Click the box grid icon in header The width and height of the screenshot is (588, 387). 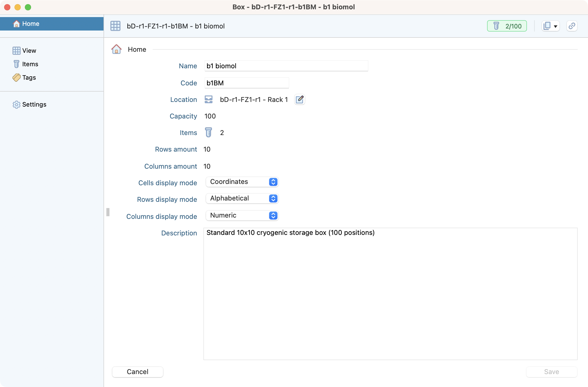[x=115, y=26]
